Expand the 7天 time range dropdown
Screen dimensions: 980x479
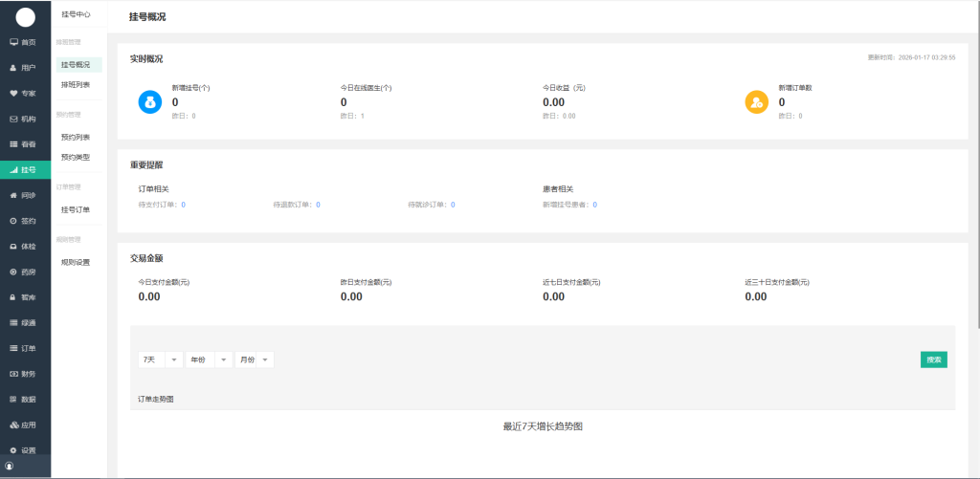(161, 359)
